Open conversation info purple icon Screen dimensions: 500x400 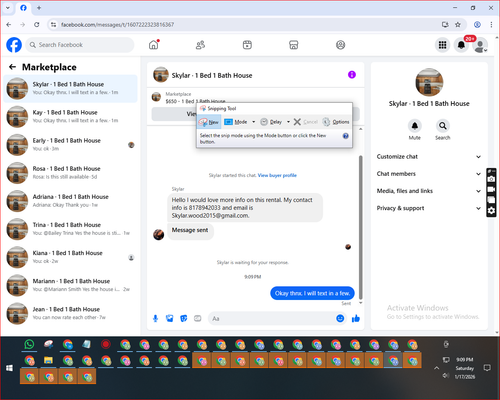coord(352,75)
